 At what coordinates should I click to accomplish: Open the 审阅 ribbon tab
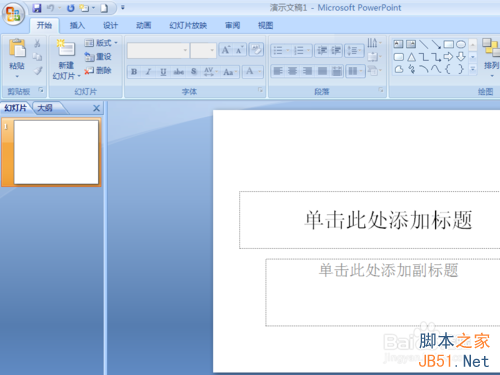[232, 25]
